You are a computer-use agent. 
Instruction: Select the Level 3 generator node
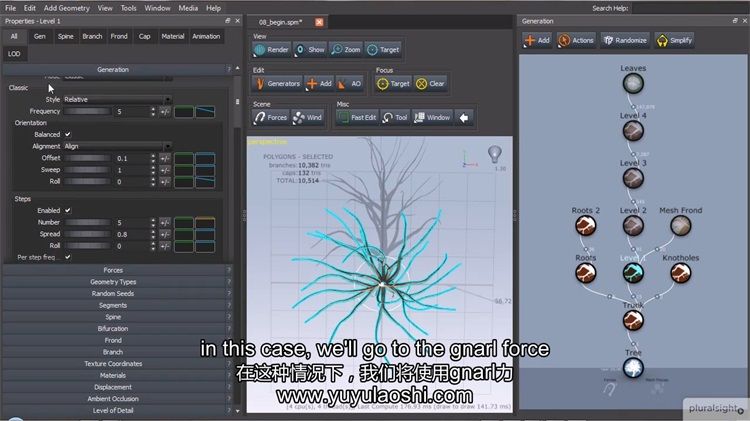(633, 178)
